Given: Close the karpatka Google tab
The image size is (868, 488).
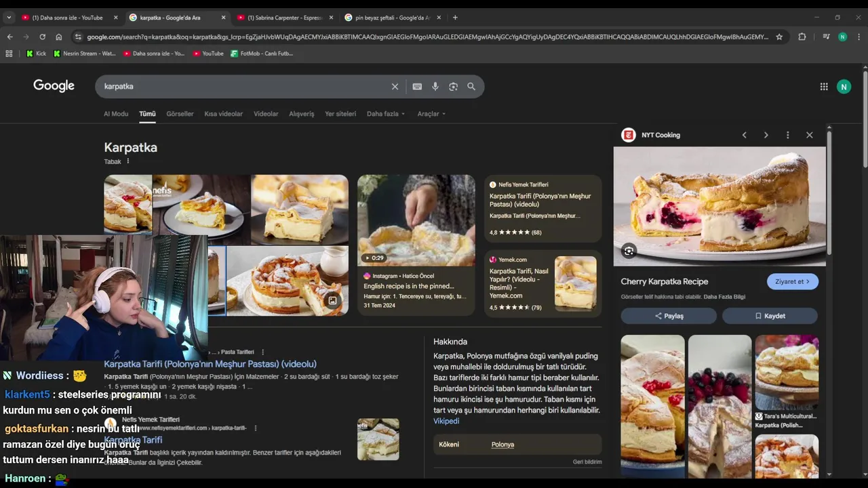Looking at the screenshot, I should pos(223,18).
